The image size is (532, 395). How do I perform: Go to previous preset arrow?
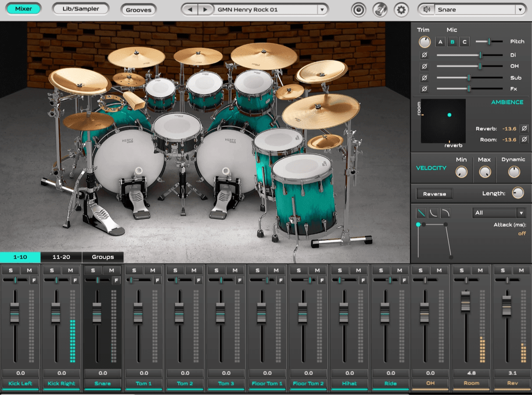(190, 9)
